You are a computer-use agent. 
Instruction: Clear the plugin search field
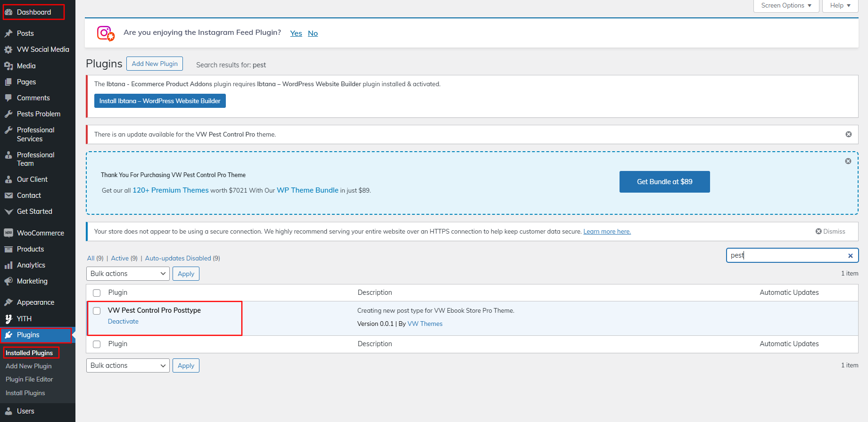tap(850, 256)
